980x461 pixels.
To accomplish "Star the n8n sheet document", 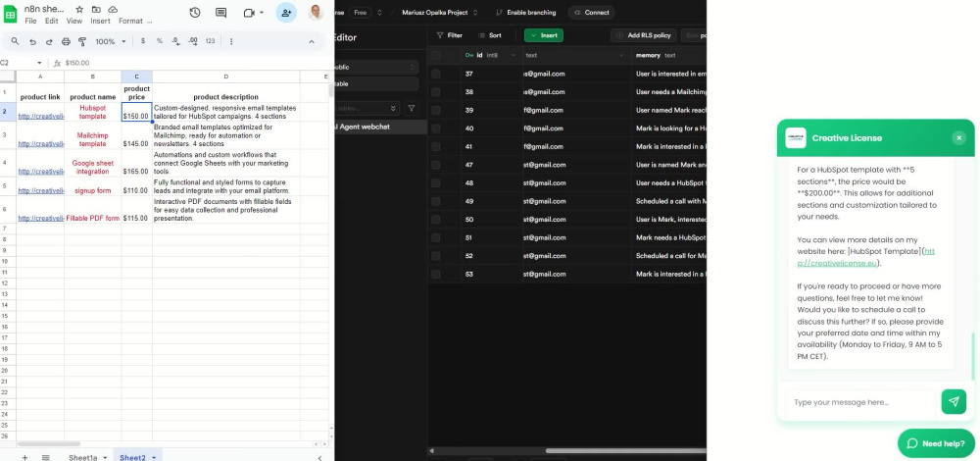I will [x=79, y=10].
